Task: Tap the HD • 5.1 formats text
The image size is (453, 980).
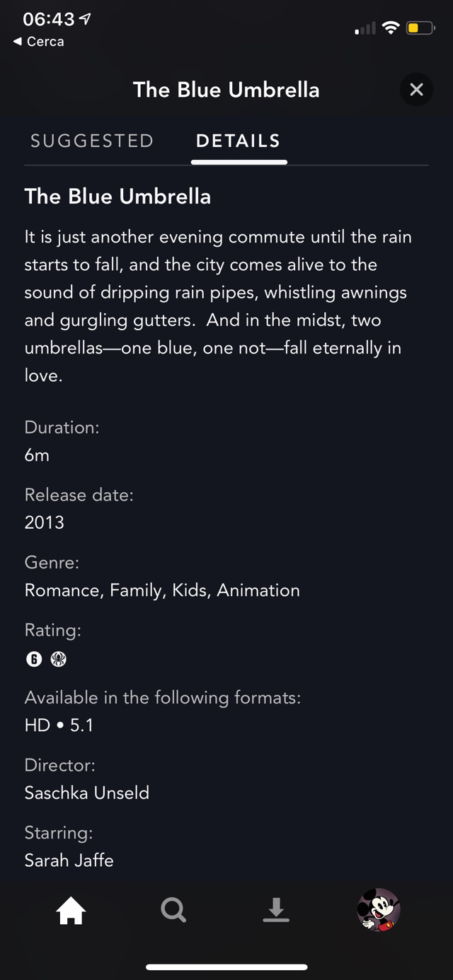Action: (x=59, y=725)
